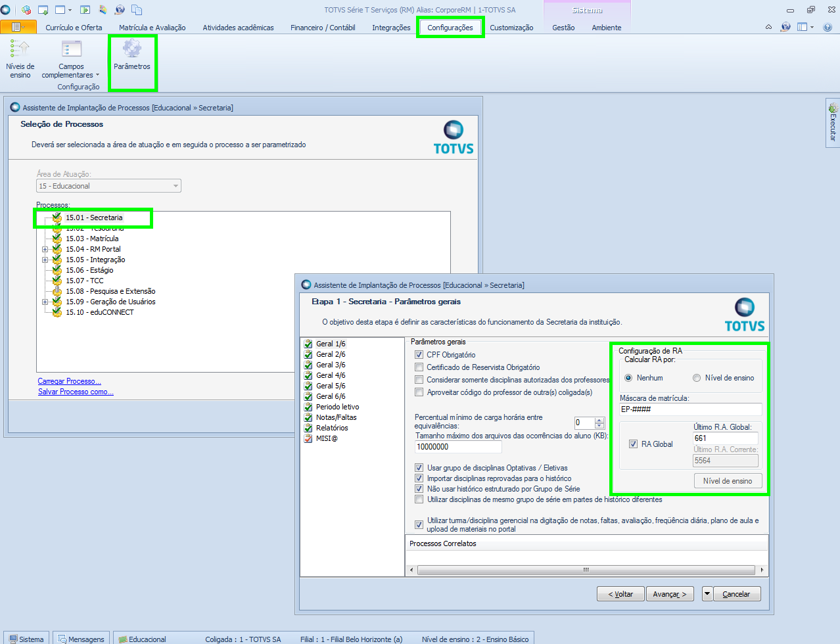Viewport: 840px width, 644px height.
Task: Click the icon beside 15.08 - Pesquisa e Extensão
Action: 57,291
